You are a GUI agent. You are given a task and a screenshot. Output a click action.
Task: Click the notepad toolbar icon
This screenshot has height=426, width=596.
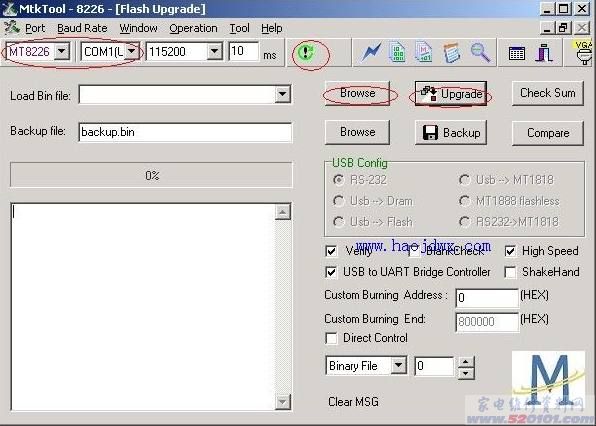click(x=452, y=53)
